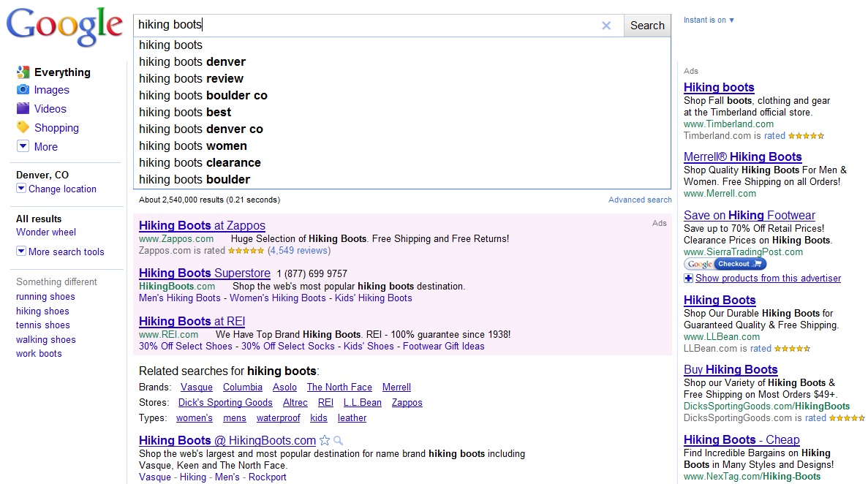Expand More search tools arrow

click(21, 251)
